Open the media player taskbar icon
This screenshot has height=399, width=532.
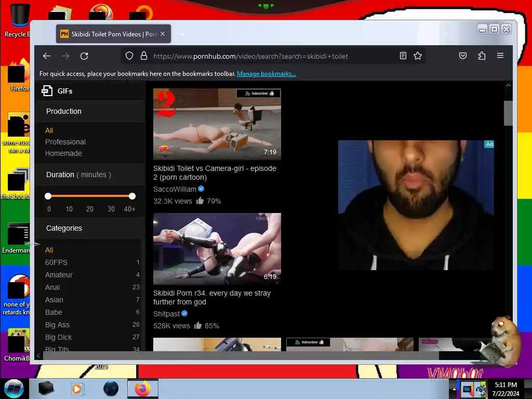point(77,389)
